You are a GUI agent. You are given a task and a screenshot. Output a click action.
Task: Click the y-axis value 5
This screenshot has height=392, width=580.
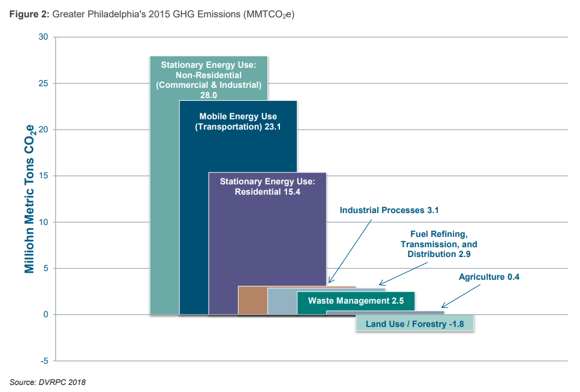pyautogui.click(x=46, y=268)
